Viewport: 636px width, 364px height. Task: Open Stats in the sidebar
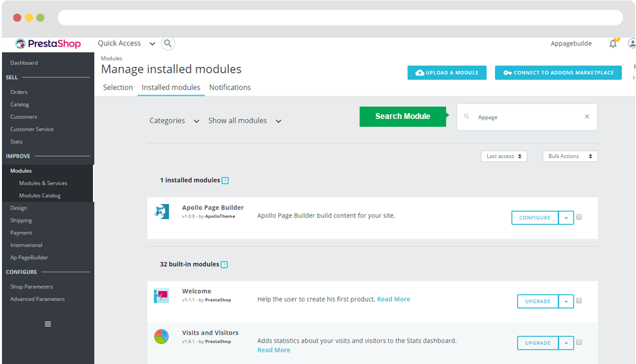tap(16, 142)
